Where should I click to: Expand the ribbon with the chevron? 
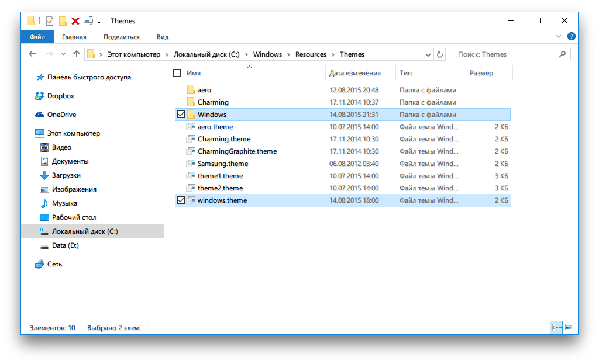(x=559, y=36)
